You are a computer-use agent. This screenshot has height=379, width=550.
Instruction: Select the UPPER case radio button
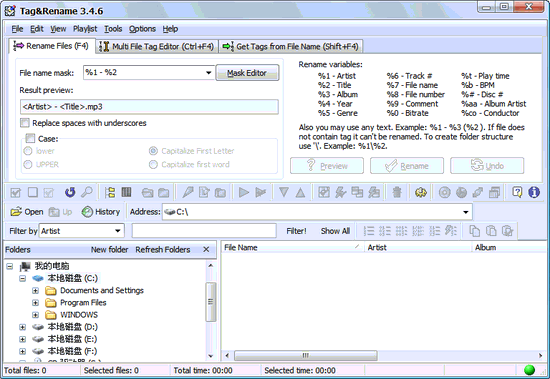pos(28,164)
